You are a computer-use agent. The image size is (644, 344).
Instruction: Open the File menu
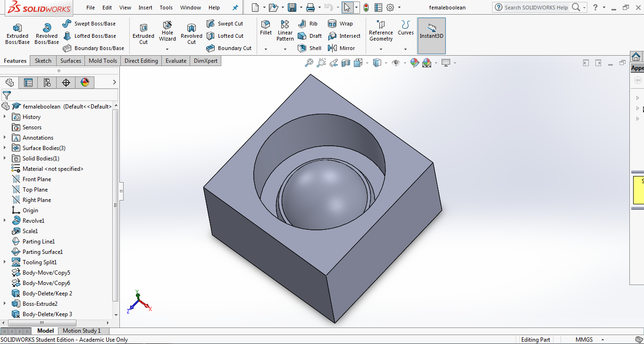pos(91,8)
